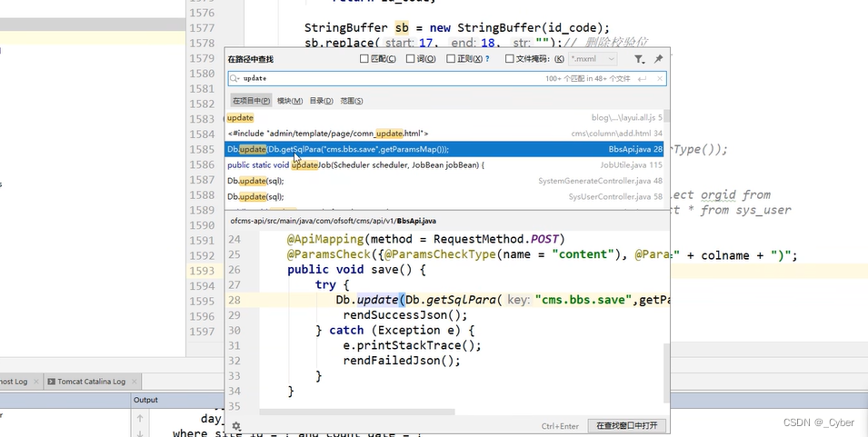The height and width of the screenshot is (437, 868).
Task: Clear the update search text
Action: (x=659, y=78)
